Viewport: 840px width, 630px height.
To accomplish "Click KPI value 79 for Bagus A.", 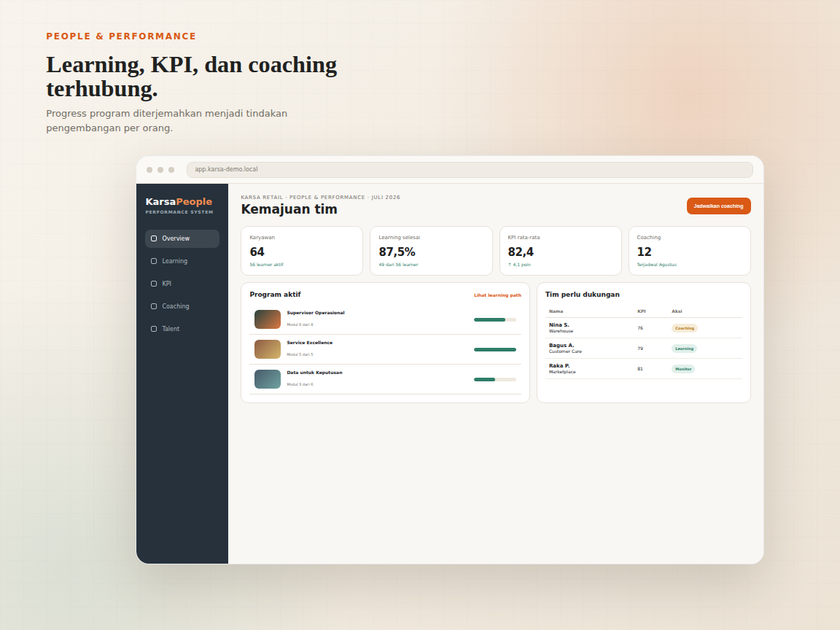I will coord(640,349).
